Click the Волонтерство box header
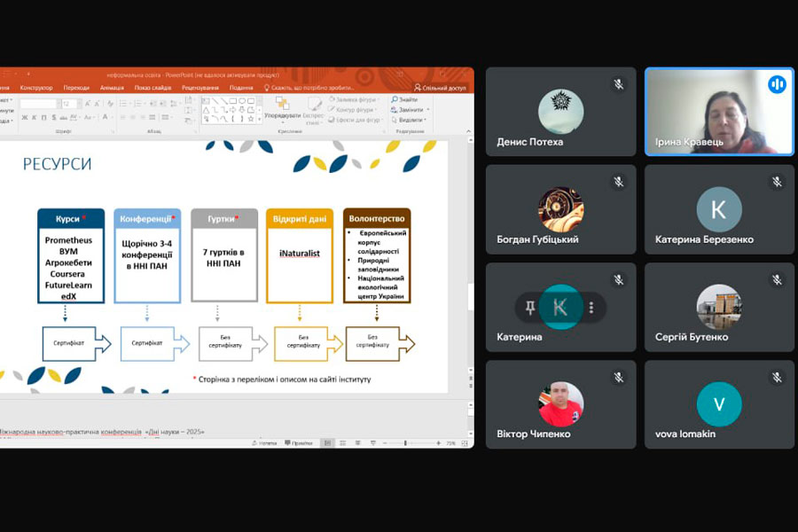This screenshot has height=532, width=798. click(x=377, y=219)
